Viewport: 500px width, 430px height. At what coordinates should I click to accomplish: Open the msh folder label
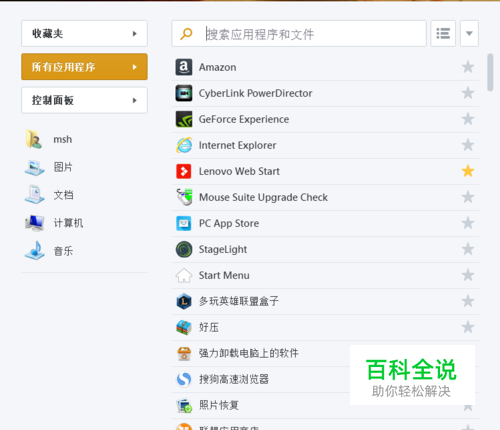click(x=63, y=139)
